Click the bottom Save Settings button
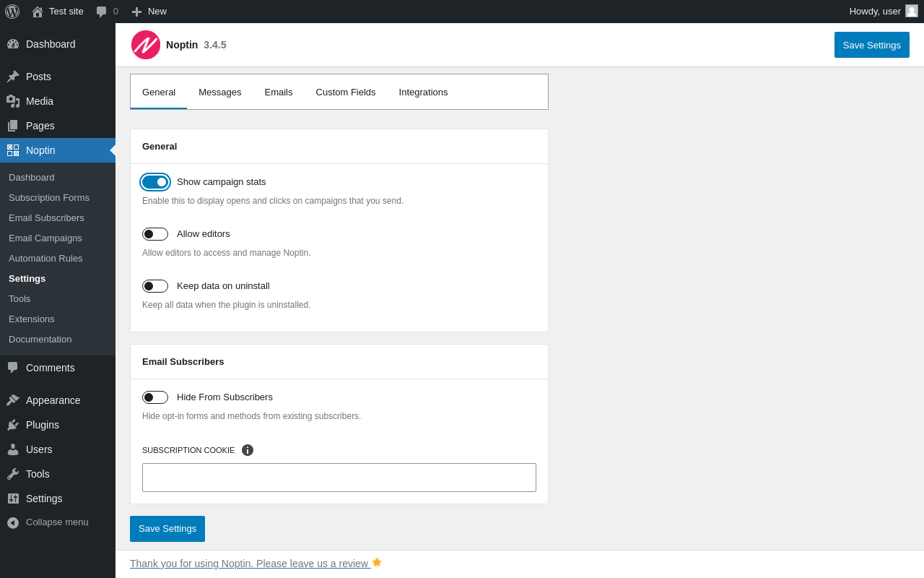Viewport: 924px width, 578px height. [x=167, y=529]
